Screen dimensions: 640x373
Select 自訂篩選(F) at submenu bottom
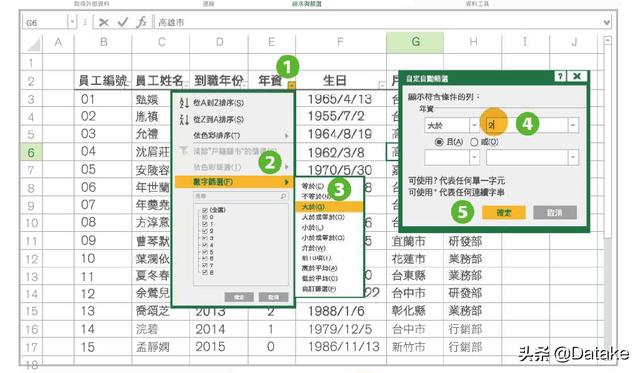pos(318,289)
